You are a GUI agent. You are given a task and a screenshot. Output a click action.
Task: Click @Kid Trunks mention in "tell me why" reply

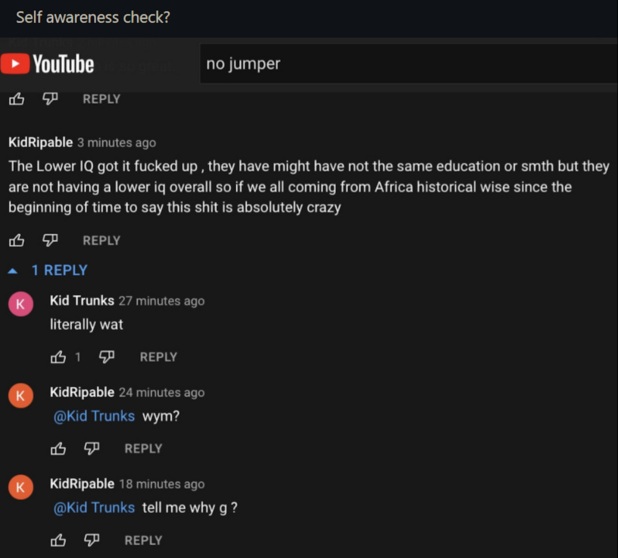coord(94,508)
